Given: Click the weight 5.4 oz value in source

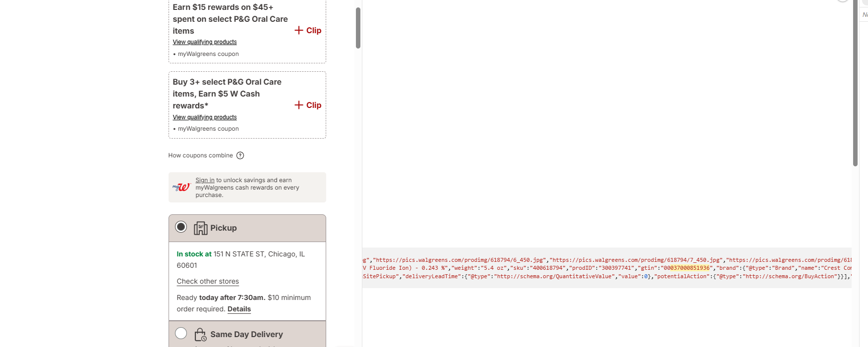Looking at the screenshot, I should (x=492, y=268).
